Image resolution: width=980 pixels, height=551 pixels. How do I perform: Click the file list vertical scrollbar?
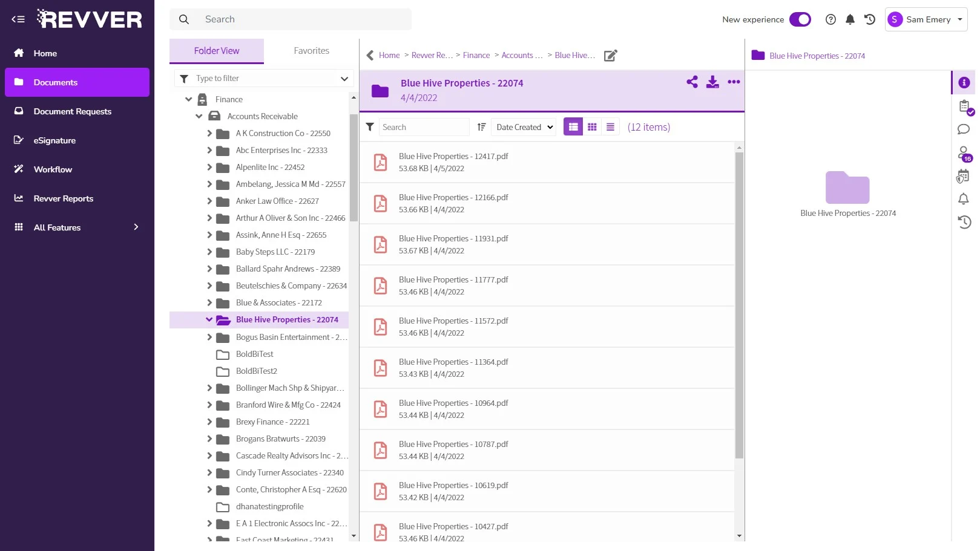pos(739,305)
